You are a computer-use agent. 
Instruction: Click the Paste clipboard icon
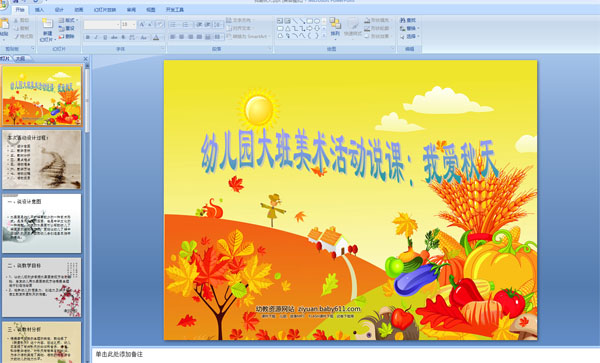(x=4, y=24)
